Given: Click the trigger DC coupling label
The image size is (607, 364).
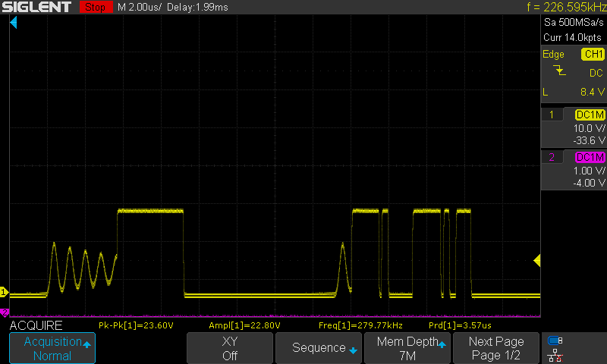Looking at the screenshot, I should [x=596, y=73].
